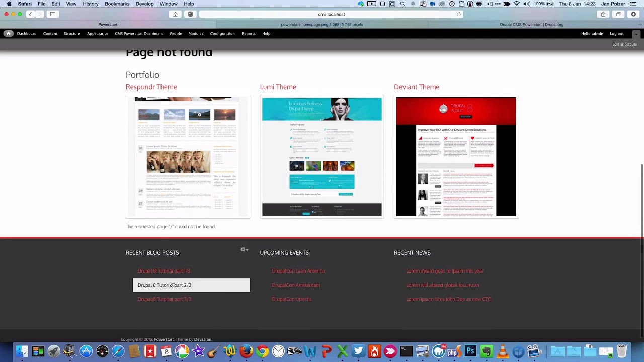Go back with Safari's back arrow
The image size is (644, 362).
click(30, 14)
